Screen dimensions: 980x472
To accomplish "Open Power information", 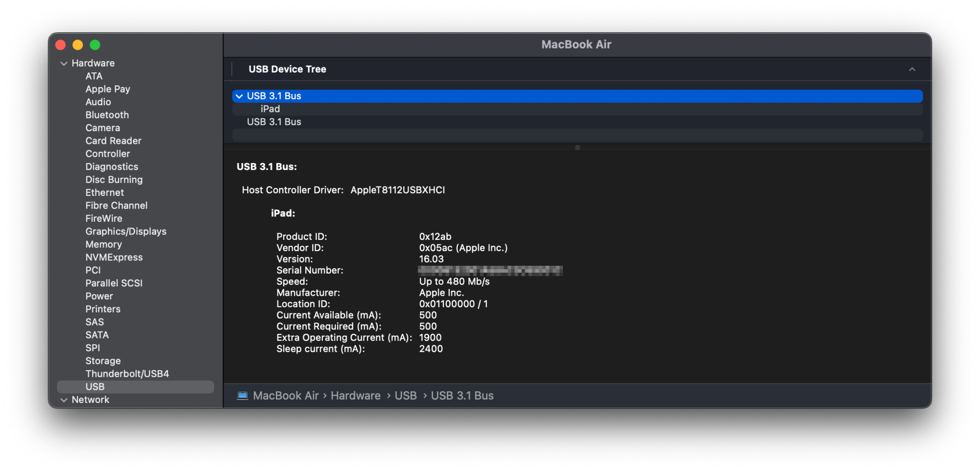I will click(99, 296).
